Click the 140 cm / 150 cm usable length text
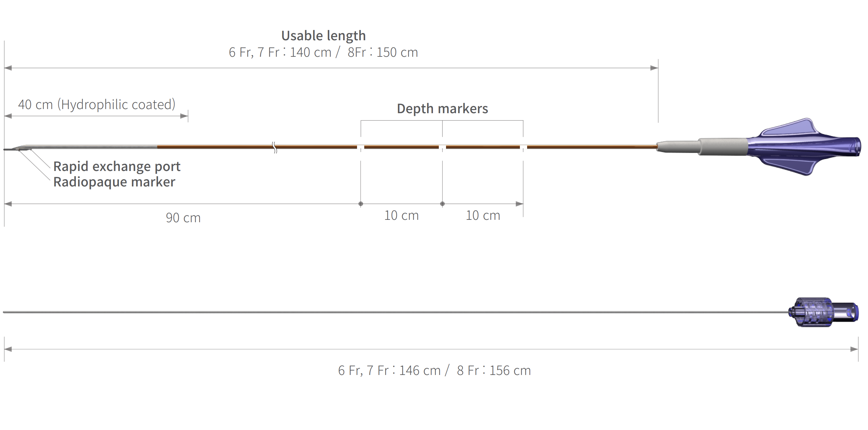Image resolution: width=868 pixels, height=430 pixels. [323, 52]
